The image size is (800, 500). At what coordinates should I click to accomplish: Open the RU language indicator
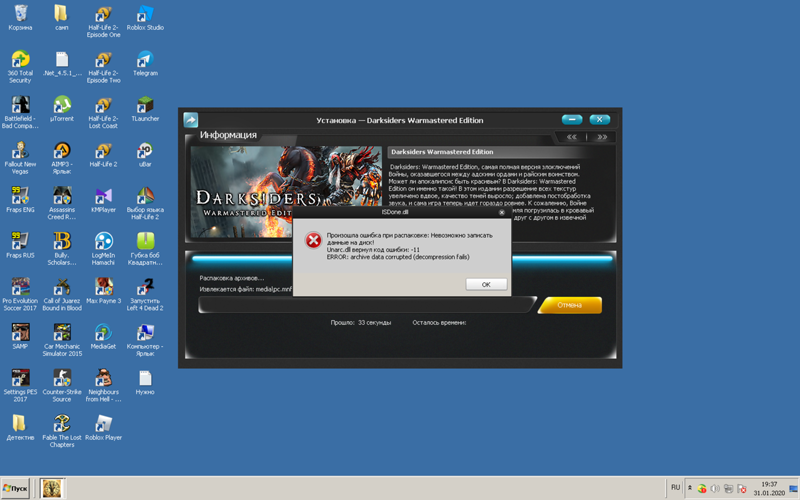pos(676,487)
